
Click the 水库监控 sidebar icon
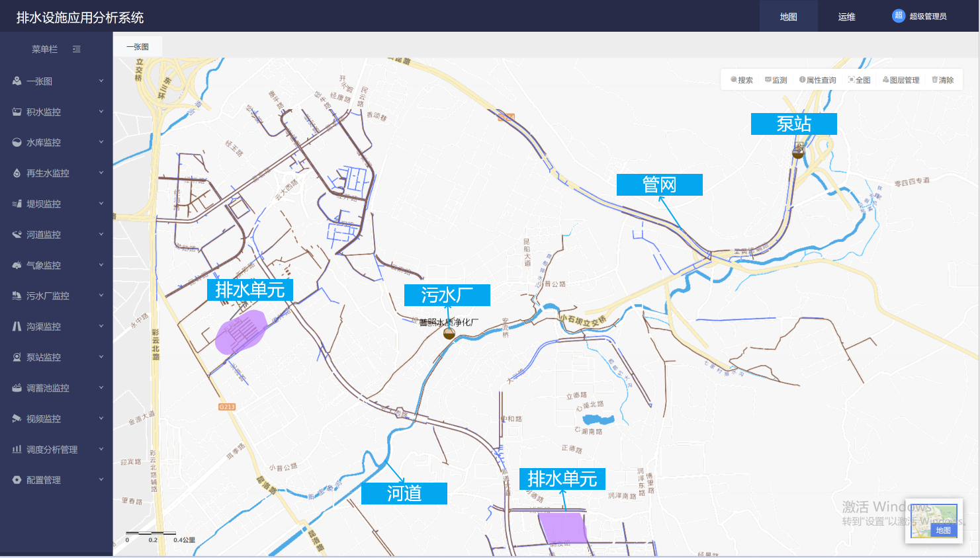click(17, 142)
